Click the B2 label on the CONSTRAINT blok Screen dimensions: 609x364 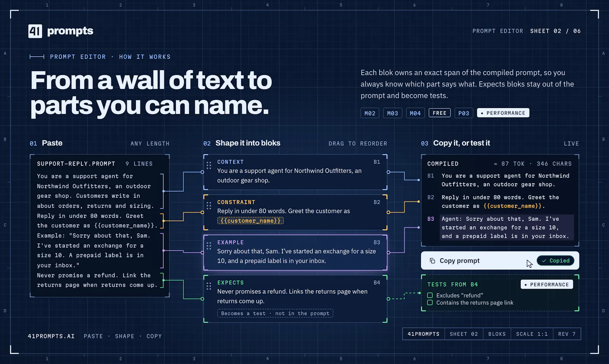pyautogui.click(x=377, y=202)
